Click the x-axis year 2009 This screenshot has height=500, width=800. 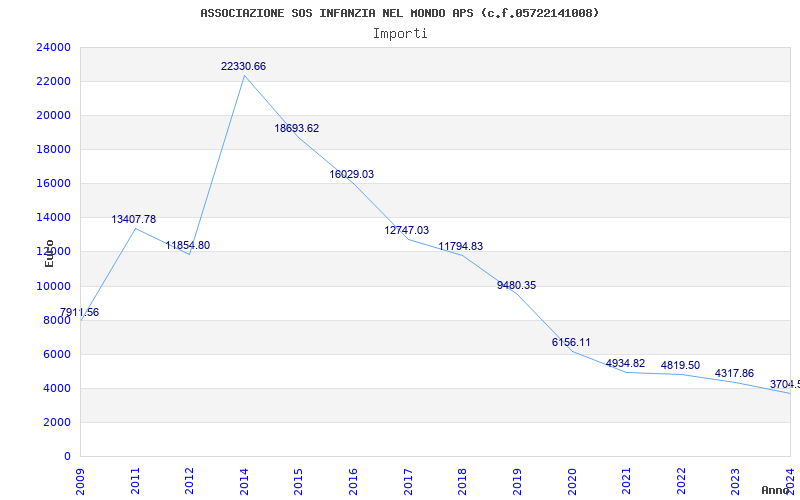[80, 481]
